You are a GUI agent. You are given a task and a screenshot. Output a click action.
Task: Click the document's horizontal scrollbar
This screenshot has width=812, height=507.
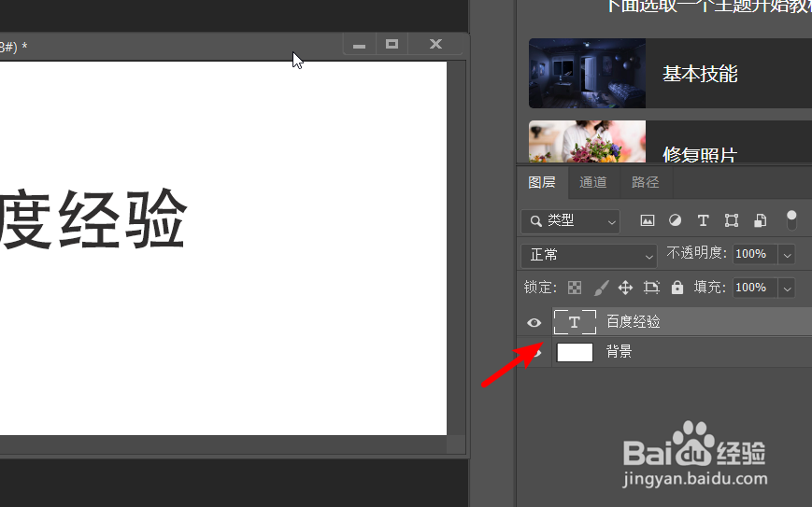223,444
